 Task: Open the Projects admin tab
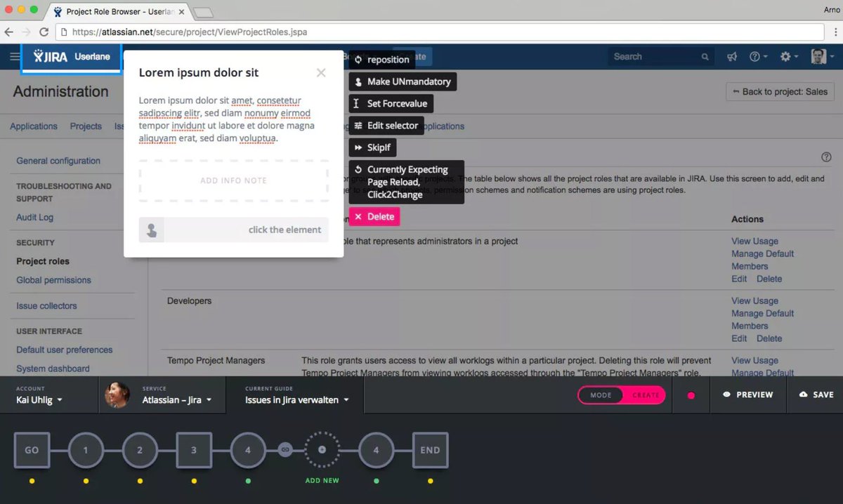tap(86, 126)
